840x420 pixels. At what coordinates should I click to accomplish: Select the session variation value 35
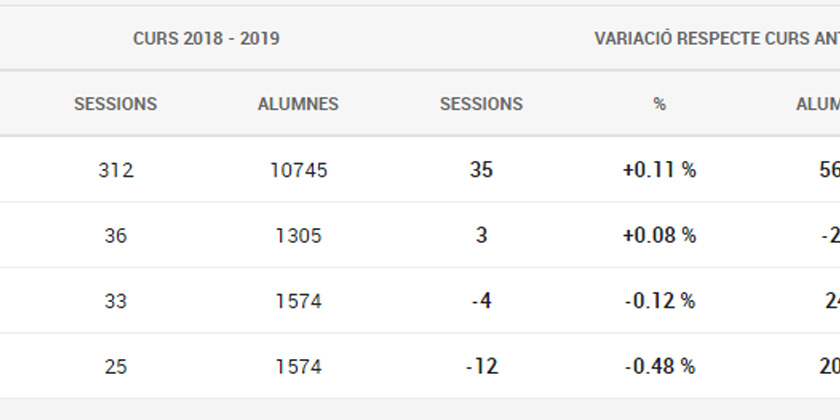click(x=481, y=170)
